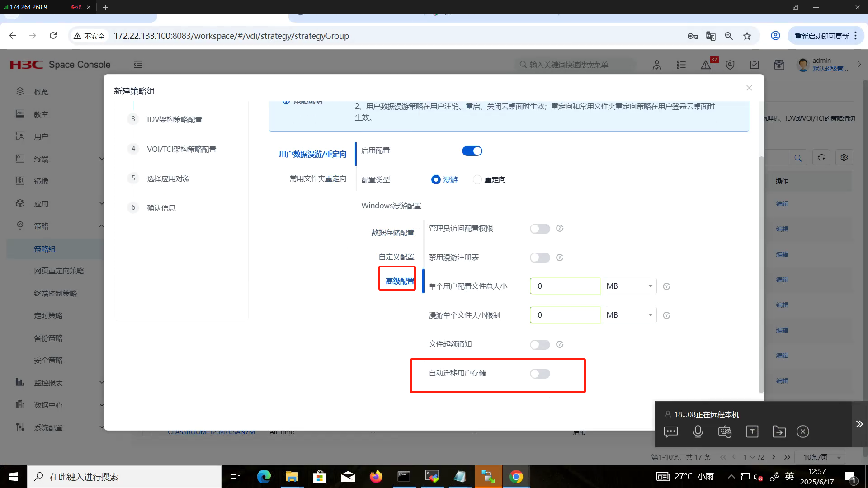The height and width of the screenshot is (488, 868).
Task: Click the 漫游单个文件大小限制 input field
Action: pyautogui.click(x=565, y=315)
